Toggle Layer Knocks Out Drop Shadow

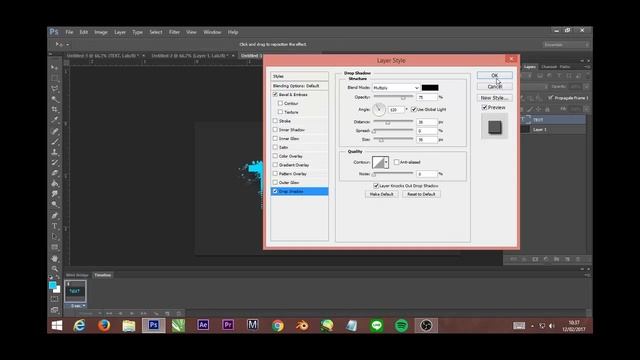pyautogui.click(x=376, y=186)
